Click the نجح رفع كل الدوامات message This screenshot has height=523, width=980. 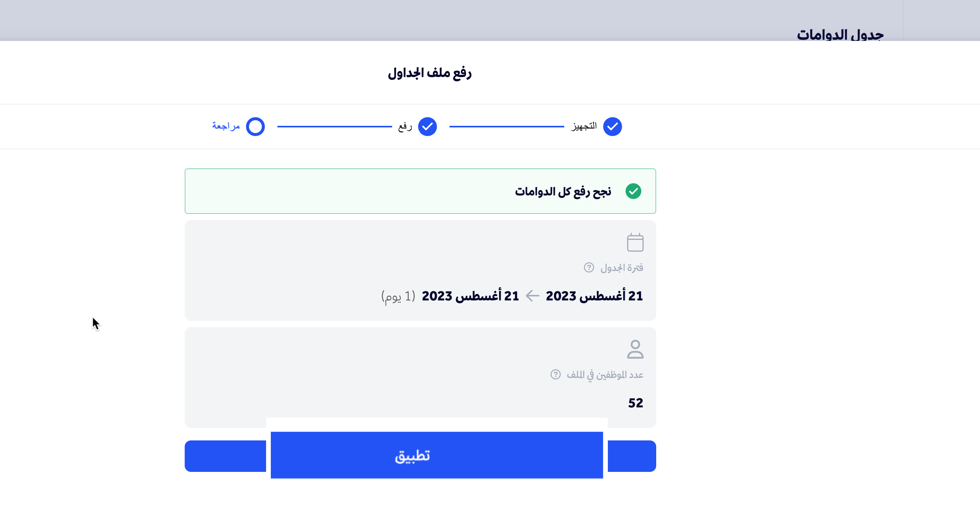(563, 192)
